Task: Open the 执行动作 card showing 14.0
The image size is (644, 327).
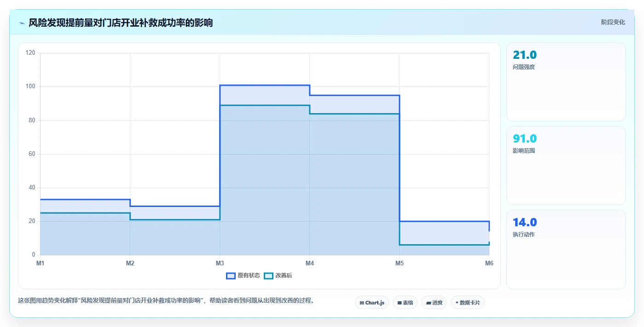Action: pyautogui.click(x=566, y=249)
